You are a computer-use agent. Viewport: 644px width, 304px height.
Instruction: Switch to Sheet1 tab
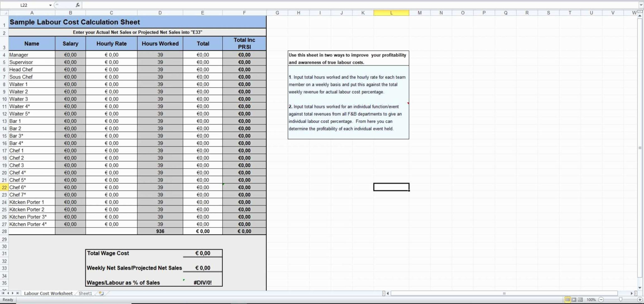[x=85, y=293]
